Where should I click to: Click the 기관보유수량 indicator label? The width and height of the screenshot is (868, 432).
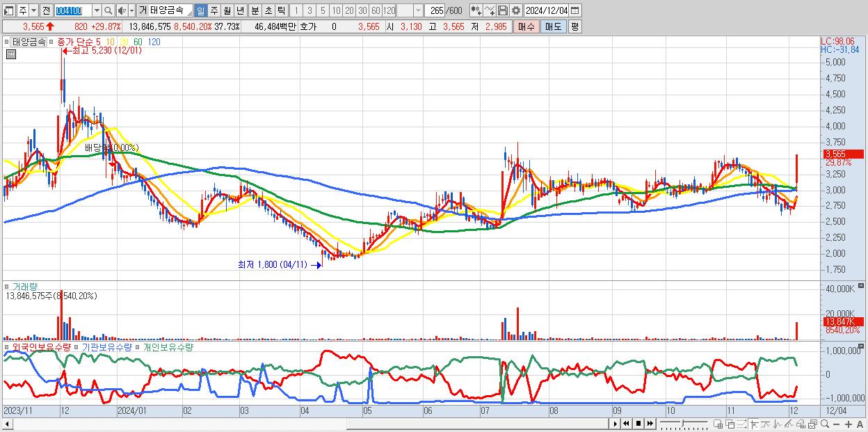[x=107, y=346]
